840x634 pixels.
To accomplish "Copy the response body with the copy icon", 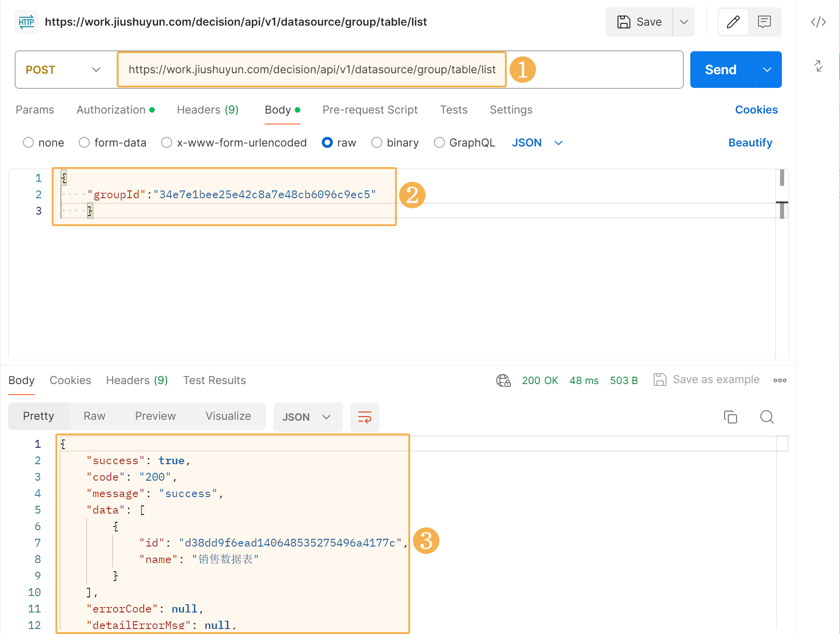I will [x=730, y=417].
